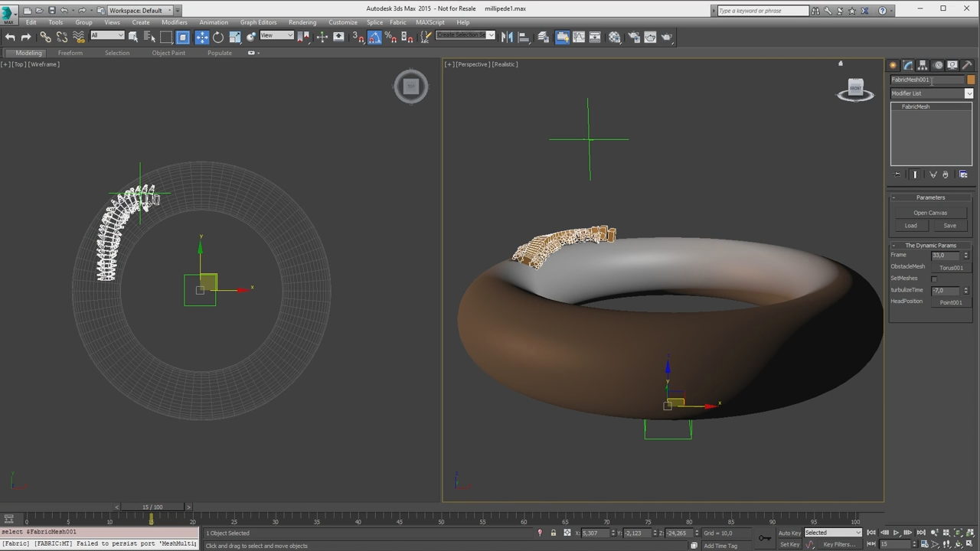This screenshot has width=980, height=551.
Task: Open the Render Setup dialog
Action: 634,37
